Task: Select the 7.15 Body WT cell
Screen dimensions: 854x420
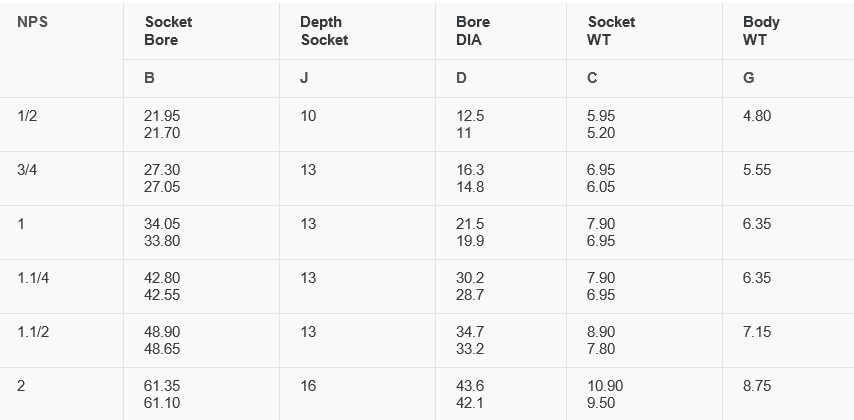Action: coord(757,332)
